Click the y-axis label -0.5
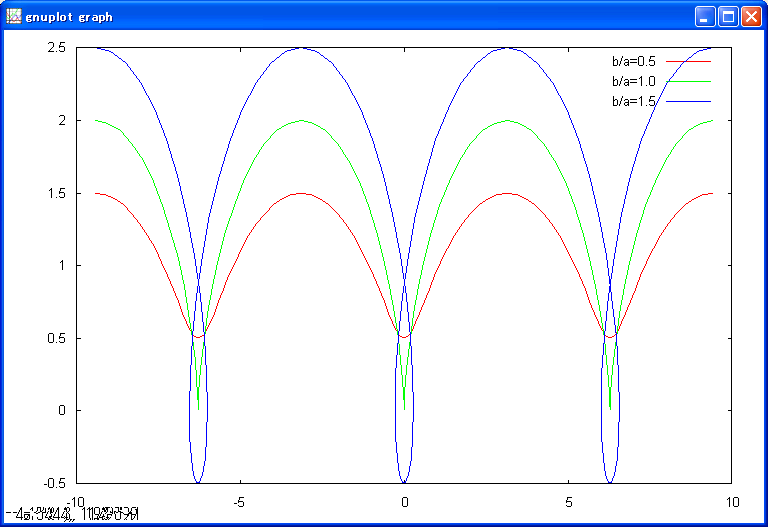Screen dimensions: 768x527 pyautogui.click(x=54, y=483)
